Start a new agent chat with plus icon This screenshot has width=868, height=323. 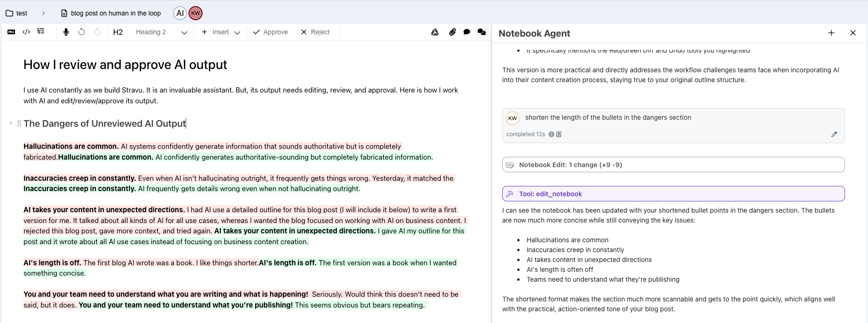tap(831, 33)
